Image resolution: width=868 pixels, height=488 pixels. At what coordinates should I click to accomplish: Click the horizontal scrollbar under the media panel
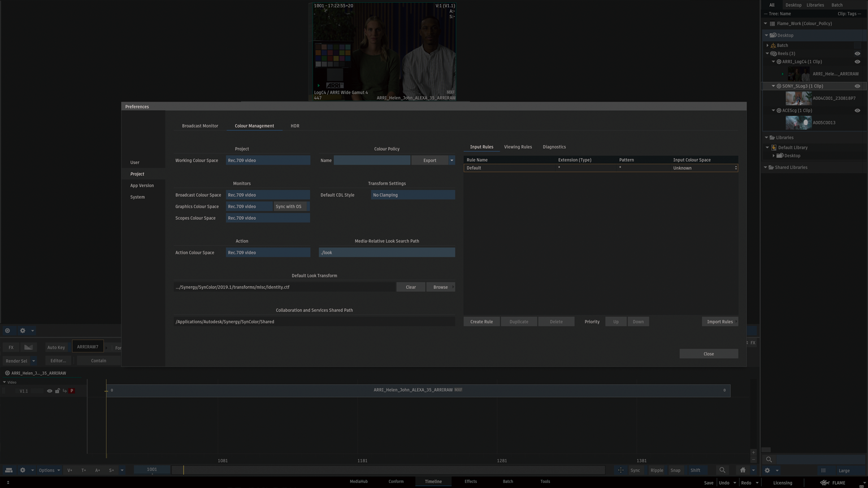766,450
